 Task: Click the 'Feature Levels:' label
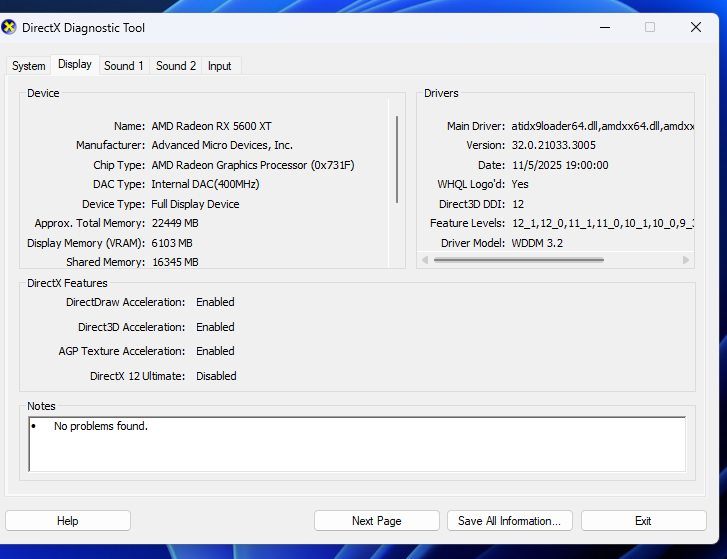[x=467, y=223]
